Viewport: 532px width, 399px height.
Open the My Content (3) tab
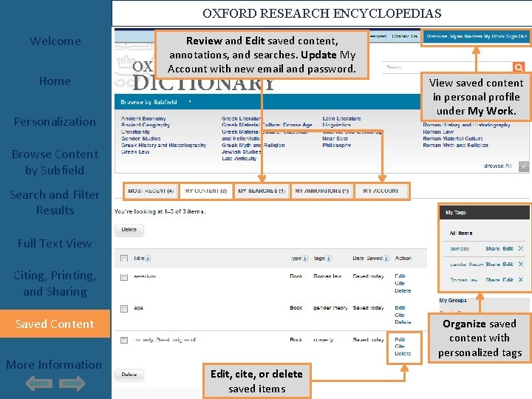pos(206,191)
